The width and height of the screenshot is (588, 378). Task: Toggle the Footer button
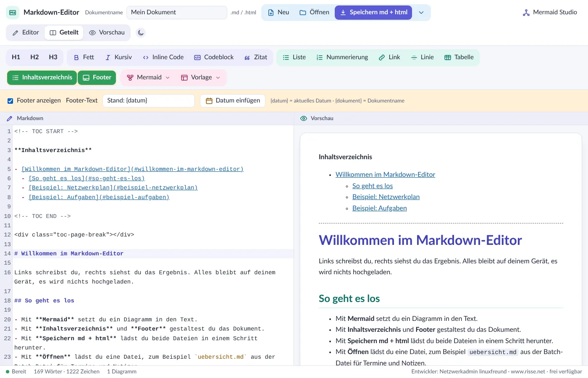pyautogui.click(x=97, y=78)
